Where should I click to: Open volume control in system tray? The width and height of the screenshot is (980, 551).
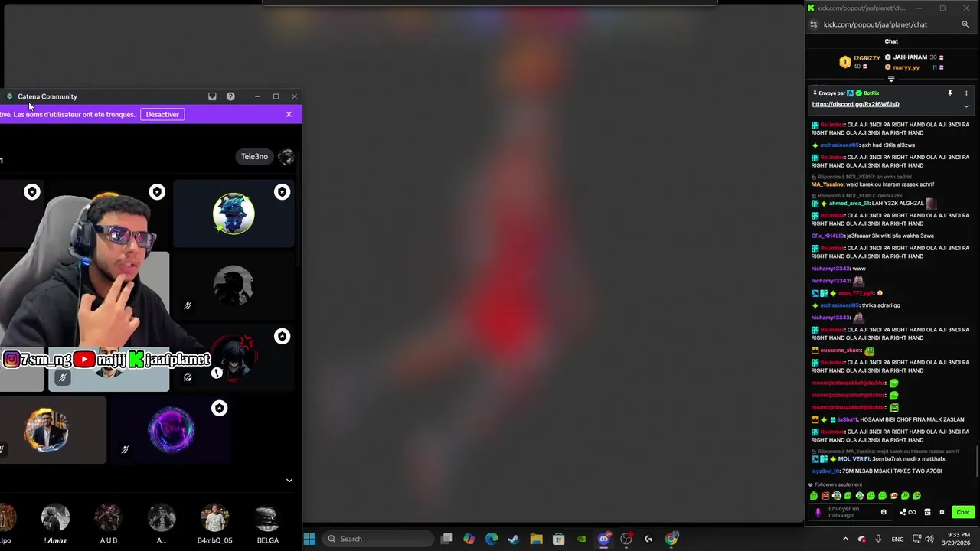tap(929, 539)
